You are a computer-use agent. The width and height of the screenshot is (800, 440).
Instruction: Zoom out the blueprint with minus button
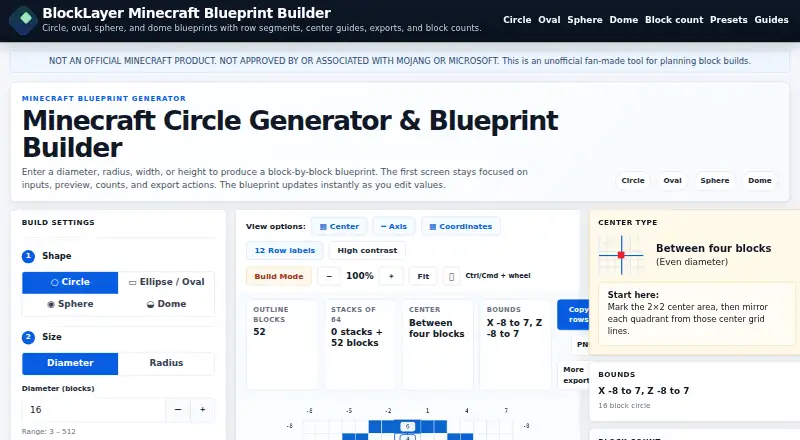point(329,277)
